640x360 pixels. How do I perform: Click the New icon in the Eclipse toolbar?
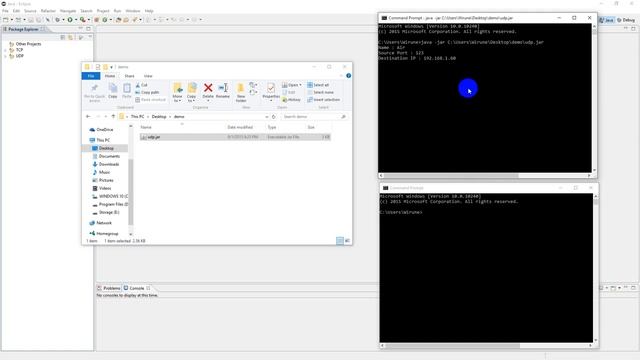[x=6, y=20]
